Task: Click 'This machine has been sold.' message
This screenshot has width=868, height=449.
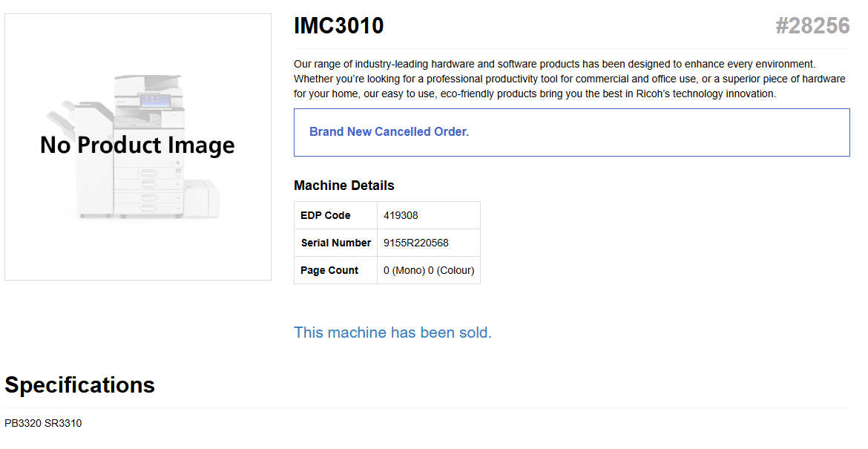Action: 392,332
